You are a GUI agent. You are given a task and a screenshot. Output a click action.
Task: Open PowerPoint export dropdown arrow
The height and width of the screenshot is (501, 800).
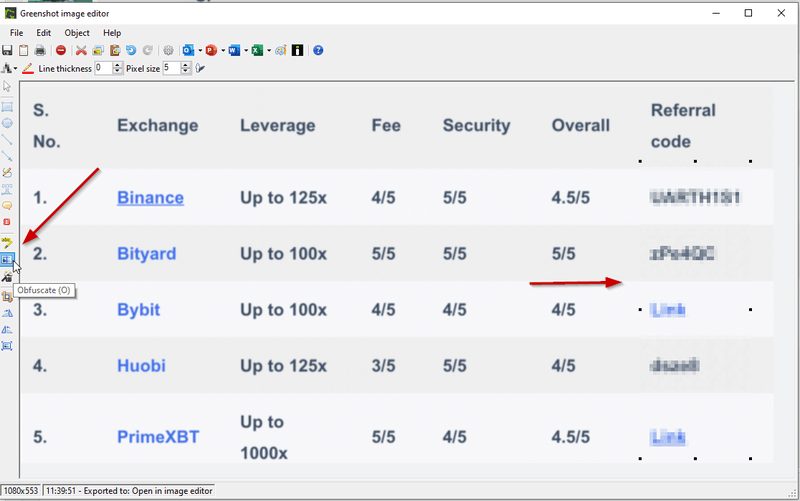(x=222, y=51)
